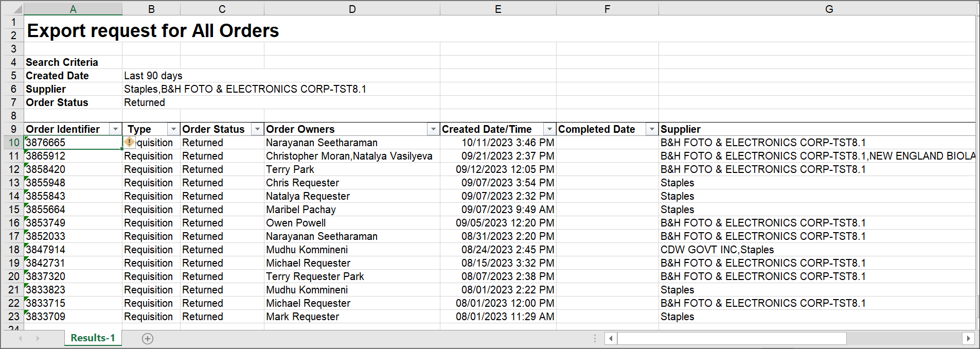Select the 'Staples,B&H FOTO & ELECTRONICS CORP-TST8.1' criteria cell

click(x=245, y=89)
